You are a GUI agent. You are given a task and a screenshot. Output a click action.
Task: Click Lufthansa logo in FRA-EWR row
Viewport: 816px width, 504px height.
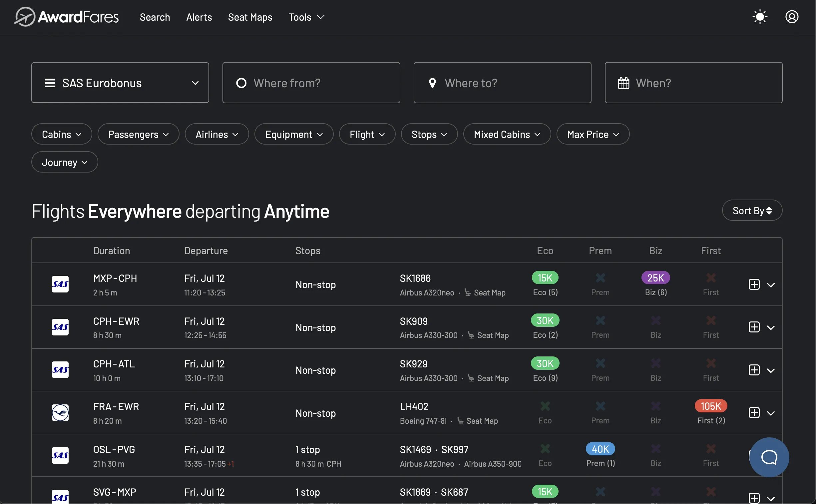coord(60,413)
